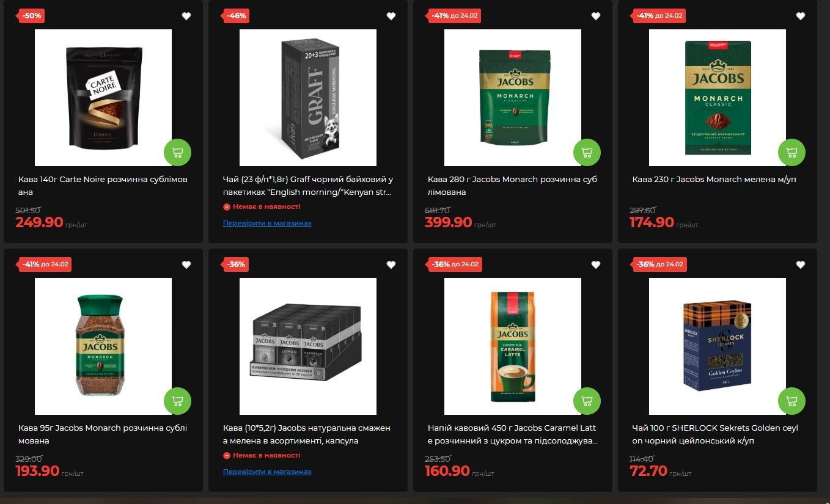Screen dimensions: 830x504
Task: Favorite the Carte Noire coffee with heart
Action: click(x=186, y=16)
